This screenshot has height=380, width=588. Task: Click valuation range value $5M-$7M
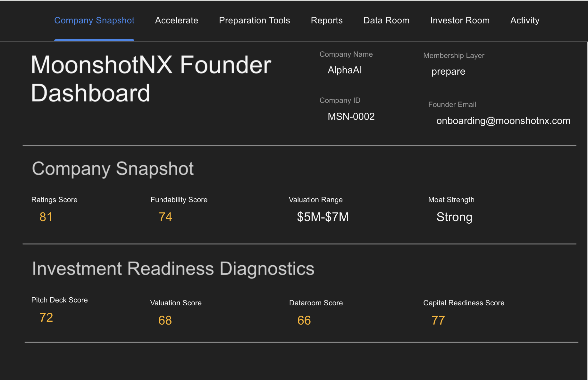click(323, 217)
